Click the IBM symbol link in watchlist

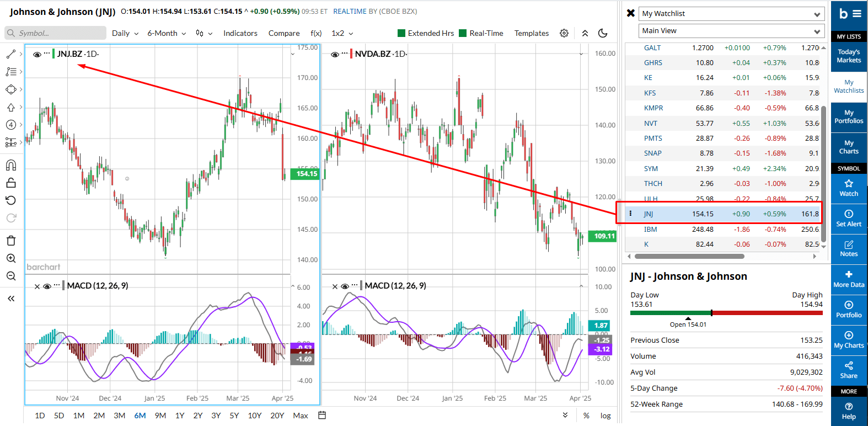point(650,229)
